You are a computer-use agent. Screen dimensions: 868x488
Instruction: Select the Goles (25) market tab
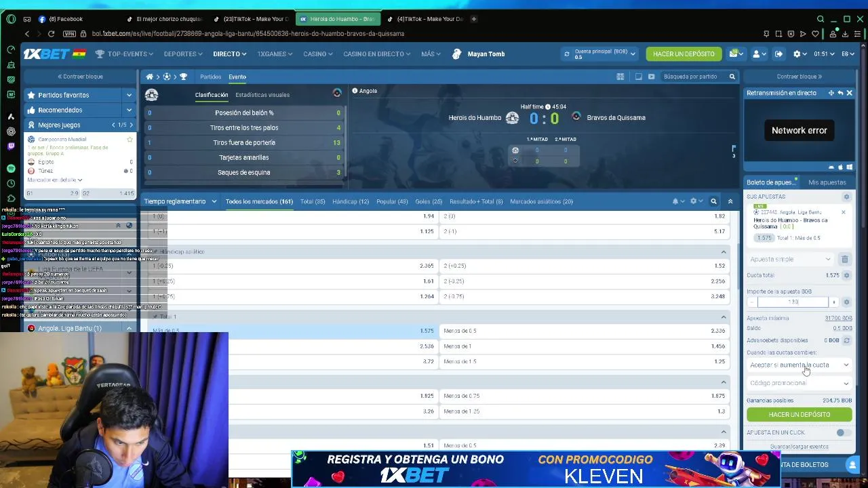(x=429, y=201)
